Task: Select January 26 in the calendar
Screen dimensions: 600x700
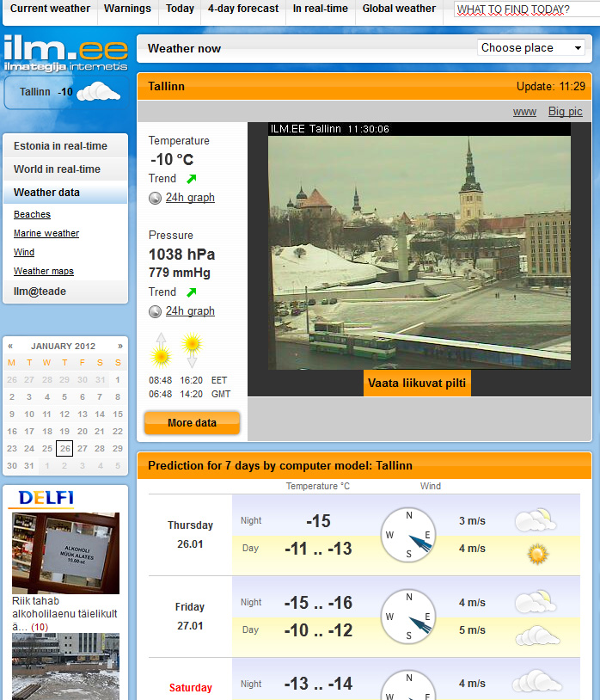Action: 65,448
